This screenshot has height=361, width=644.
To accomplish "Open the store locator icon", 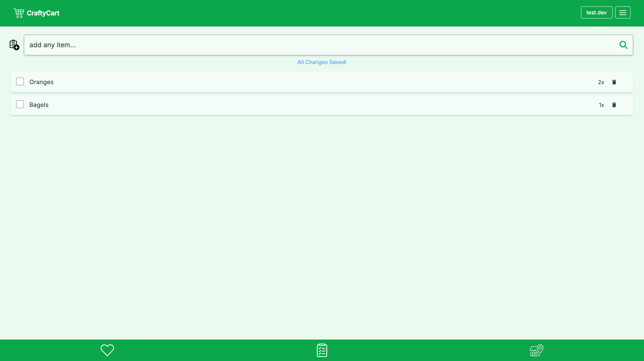I will point(536,350).
